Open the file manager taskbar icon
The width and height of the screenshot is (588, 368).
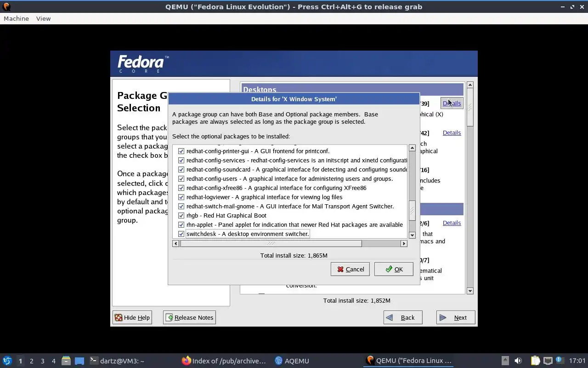(x=66, y=361)
